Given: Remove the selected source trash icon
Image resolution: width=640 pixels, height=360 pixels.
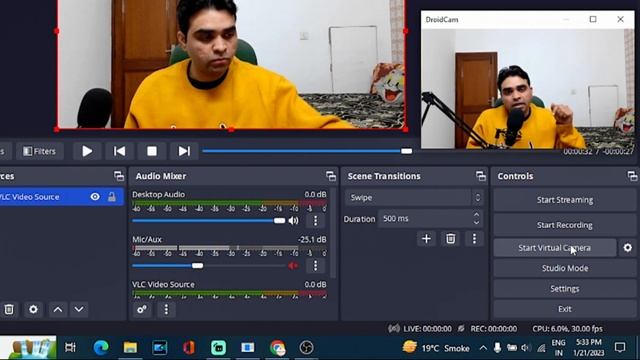Looking at the screenshot, I should click(x=9, y=309).
